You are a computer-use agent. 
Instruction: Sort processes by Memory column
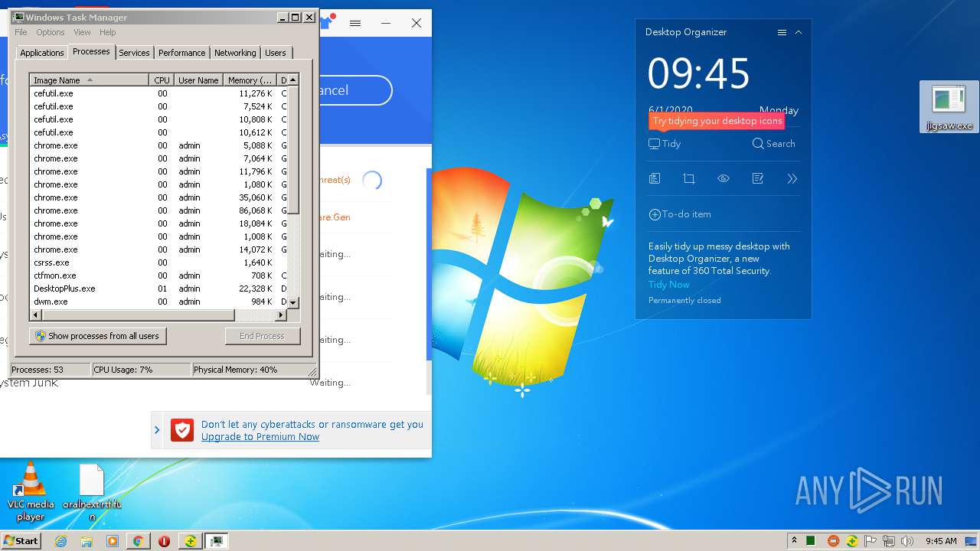(250, 80)
